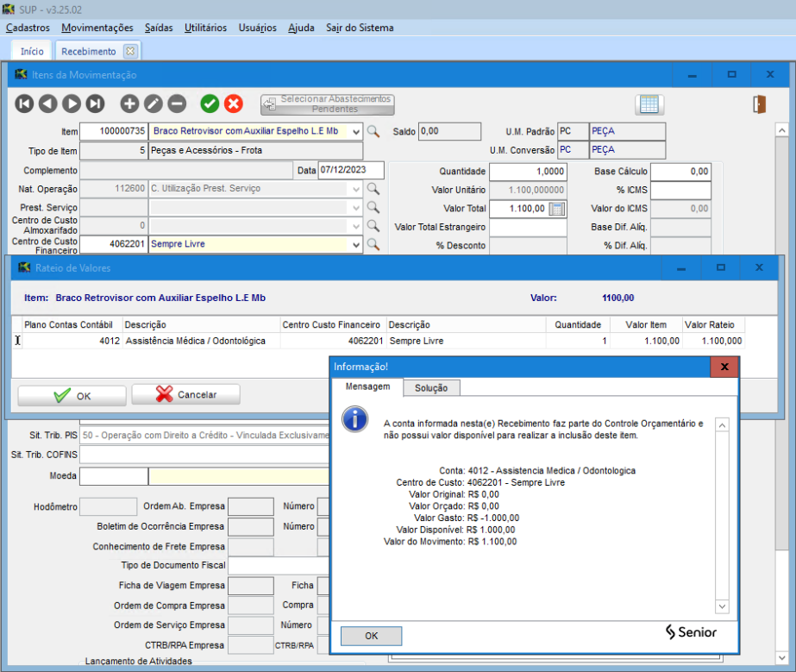The width and height of the screenshot is (796, 672).
Task: Click magnifier search icon beside Item field
Action: tap(373, 132)
